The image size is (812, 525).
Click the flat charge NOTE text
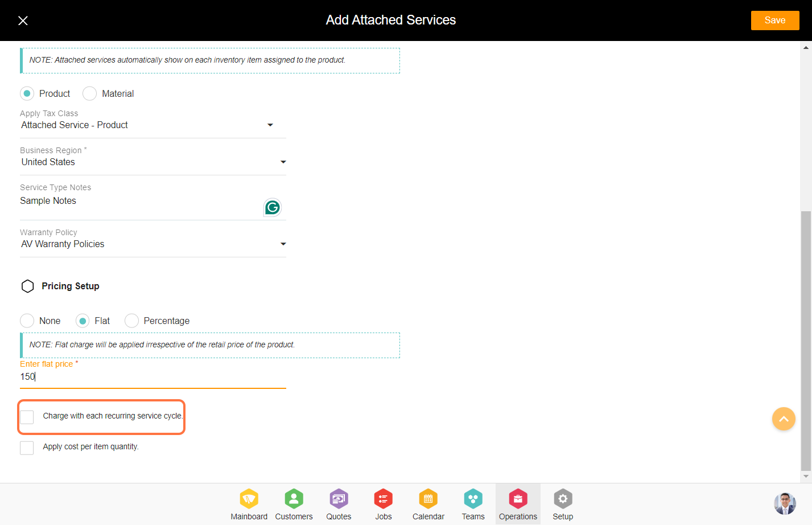coord(162,344)
